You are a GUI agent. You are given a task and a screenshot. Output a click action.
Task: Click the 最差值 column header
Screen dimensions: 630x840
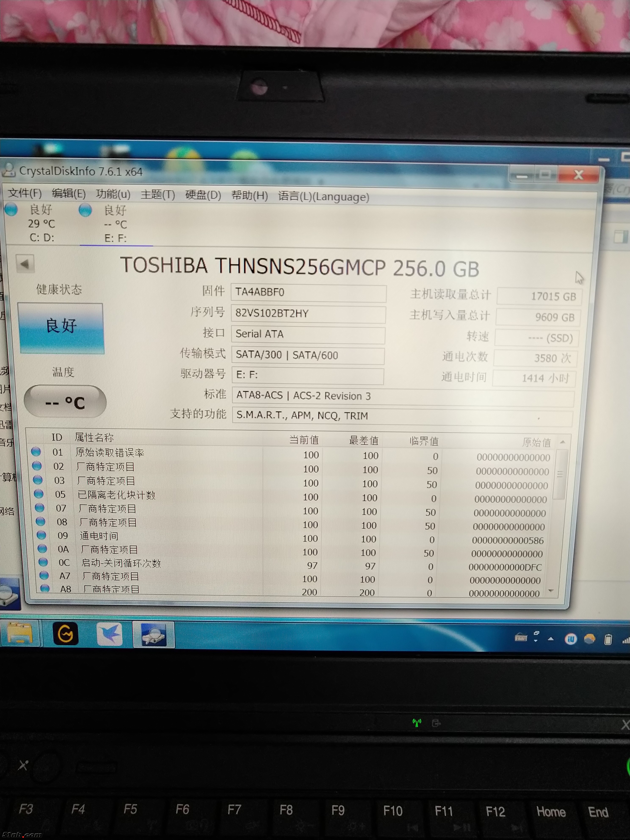pyautogui.click(x=364, y=441)
